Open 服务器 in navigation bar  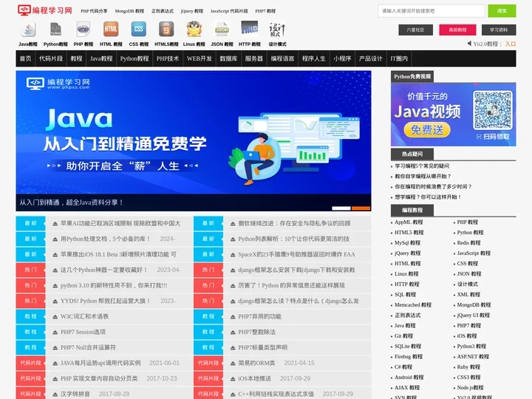pyautogui.click(x=253, y=58)
